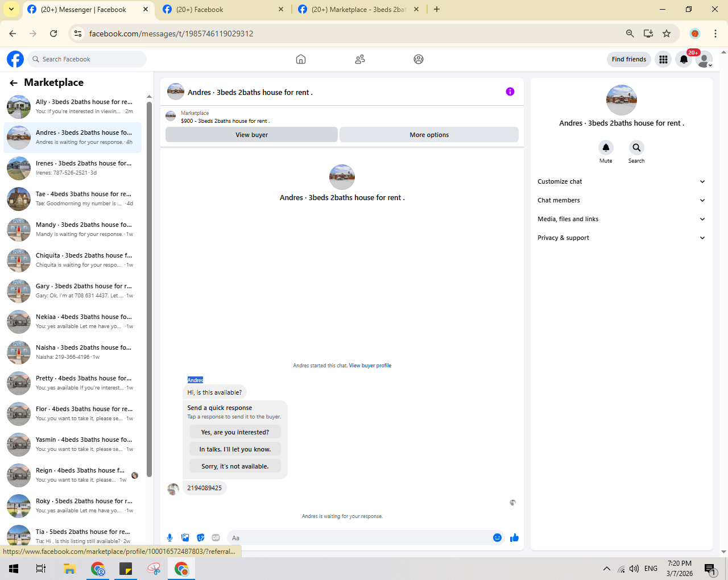Open Sticky Notes from taskbar

coord(126,569)
